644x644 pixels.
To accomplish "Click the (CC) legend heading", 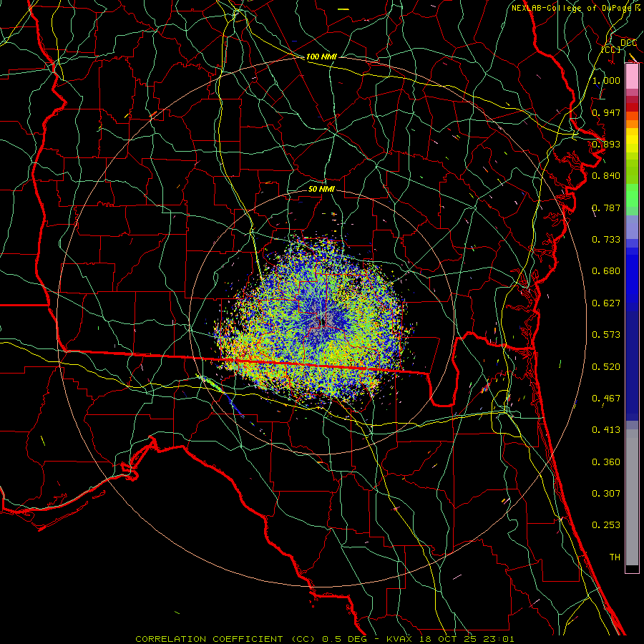I will (x=611, y=49).
